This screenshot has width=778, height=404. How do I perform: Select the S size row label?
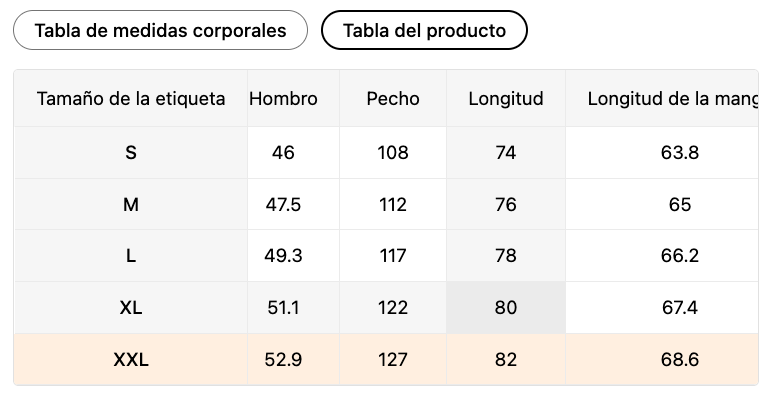pyautogui.click(x=131, y=153)
